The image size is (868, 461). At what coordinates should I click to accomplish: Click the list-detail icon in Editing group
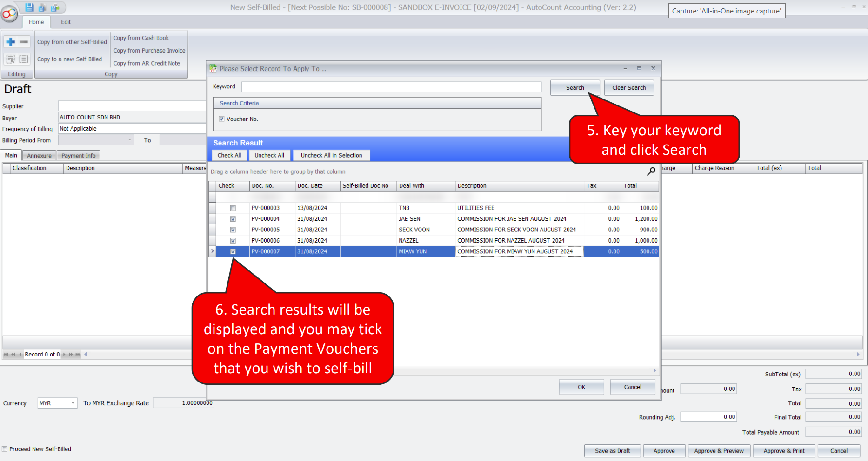coord(24,59)
